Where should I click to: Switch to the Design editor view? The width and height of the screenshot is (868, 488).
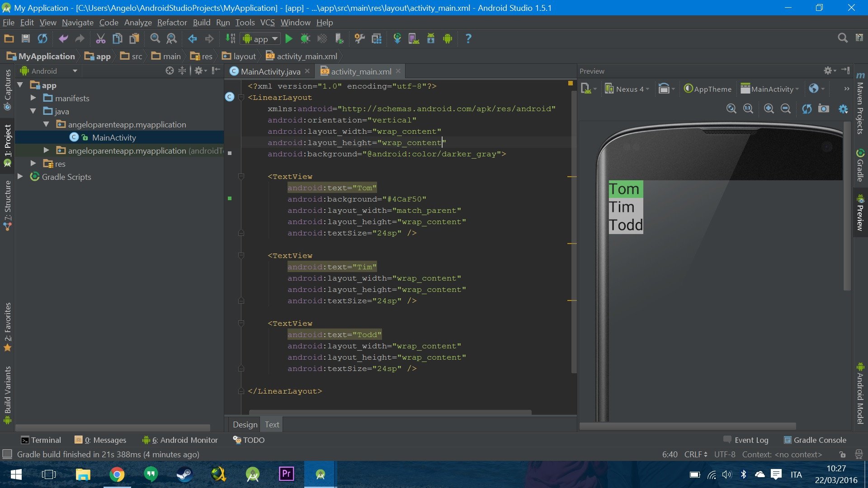[245, 425]
